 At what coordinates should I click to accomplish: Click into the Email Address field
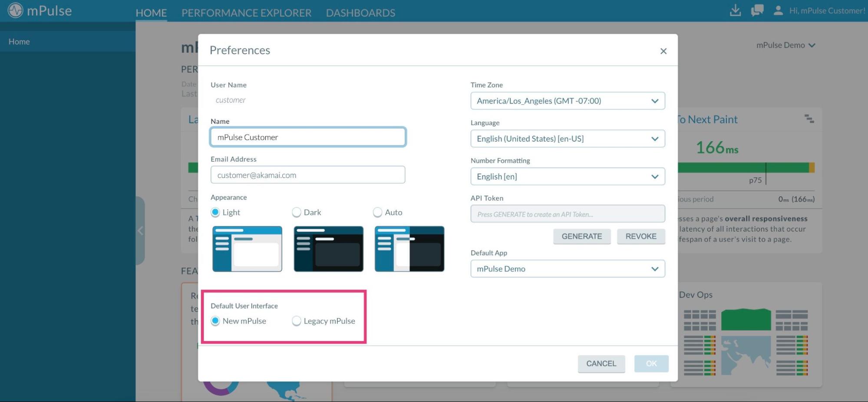307,175
